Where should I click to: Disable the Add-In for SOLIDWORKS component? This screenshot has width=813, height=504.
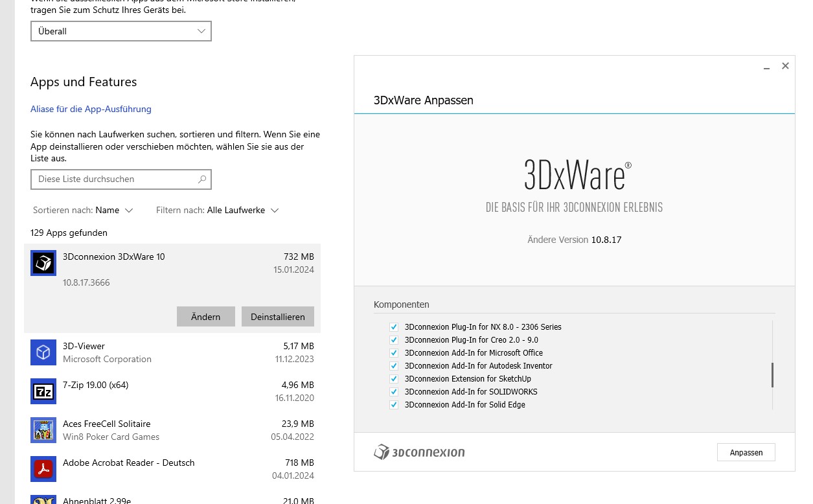(x=393, y=392)
